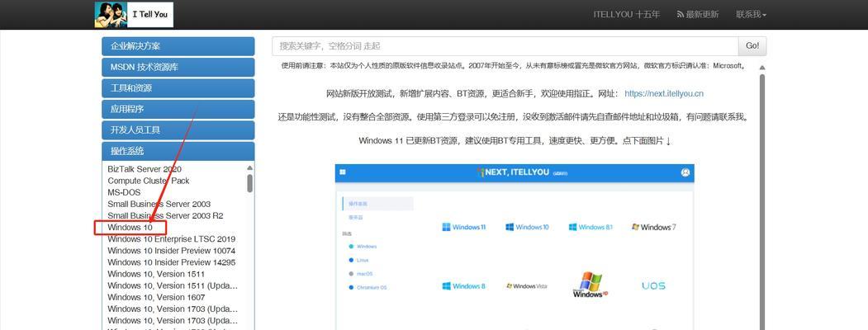Select the plain Windows 10 entry
868x330 pixels.
click(130, 227)
